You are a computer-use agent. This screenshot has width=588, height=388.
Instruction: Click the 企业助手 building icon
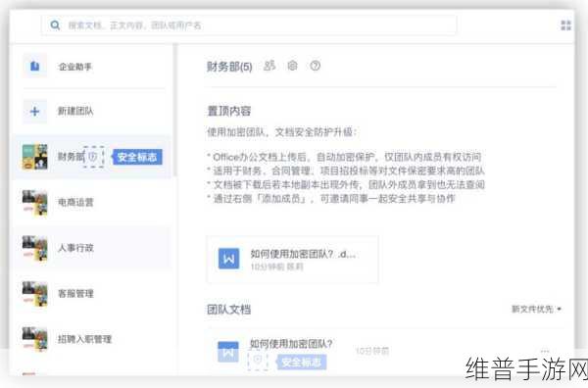[35, 66]
